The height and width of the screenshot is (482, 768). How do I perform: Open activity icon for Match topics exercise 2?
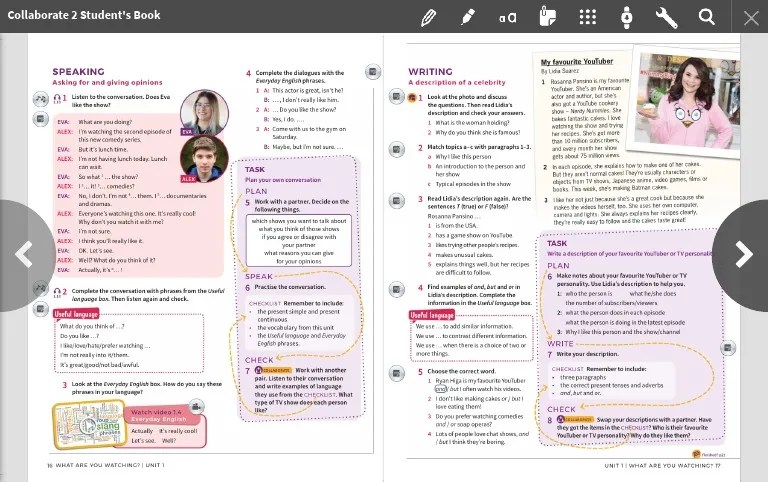[396, 149]
